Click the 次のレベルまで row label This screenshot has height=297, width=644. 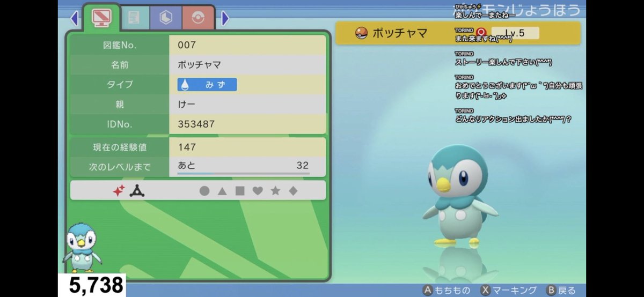tap(120, 167)
